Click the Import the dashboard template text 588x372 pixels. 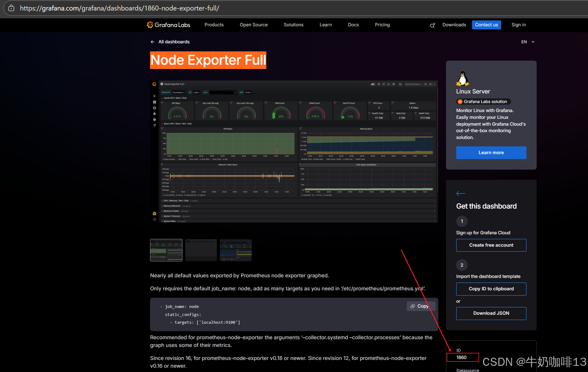coord(488,276)
